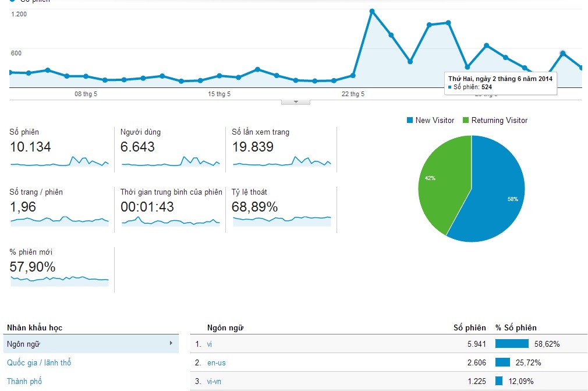588x391 pixels.
Task: Click the vi-vn language link
Action: coord(214,381)
